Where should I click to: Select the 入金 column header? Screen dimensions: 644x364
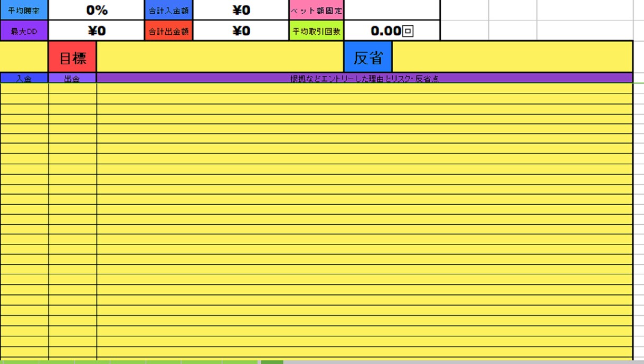24,78
